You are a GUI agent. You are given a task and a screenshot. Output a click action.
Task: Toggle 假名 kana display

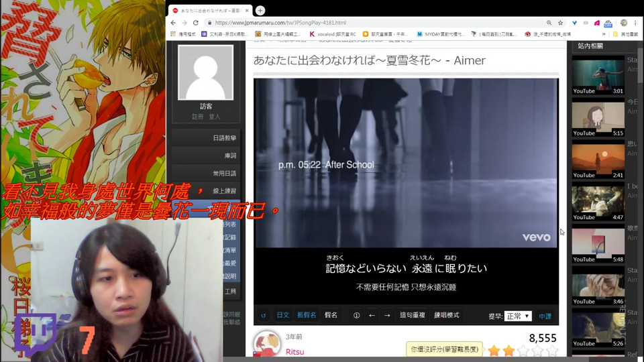331,315
